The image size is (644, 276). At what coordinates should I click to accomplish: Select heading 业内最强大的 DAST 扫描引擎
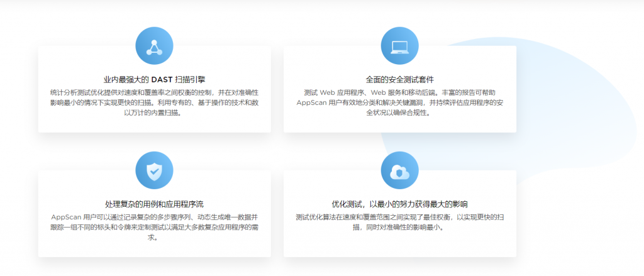154,79
